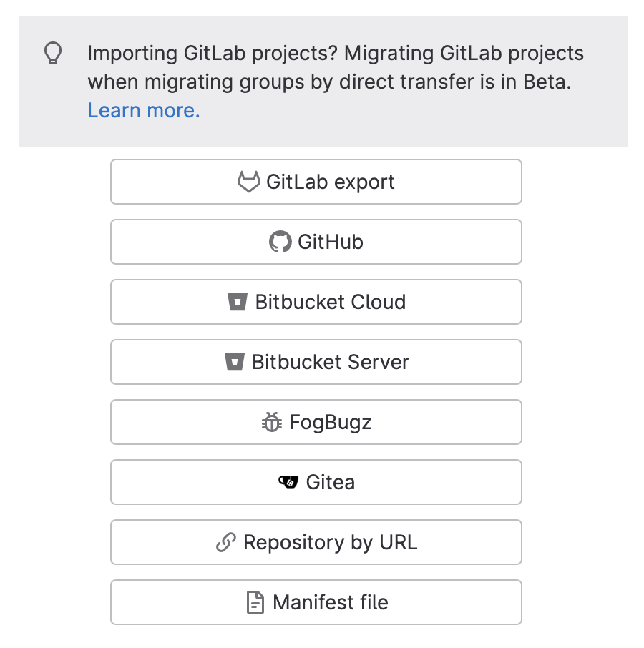Open the Learn more link
This screenshot has width=644, height=648.
pos(142,110)
